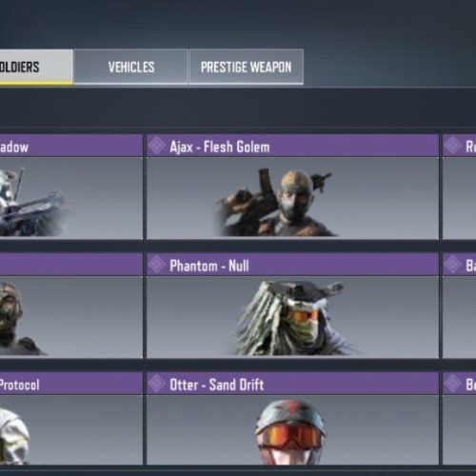The image size is (476, 476).
Task: Select the Ajax - Flesh Golem soldier portrait
Action: (x=292, y=198)
